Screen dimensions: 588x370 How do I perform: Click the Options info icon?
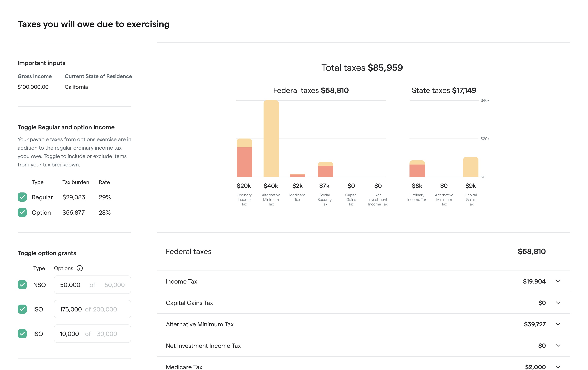tap(80, 268)
